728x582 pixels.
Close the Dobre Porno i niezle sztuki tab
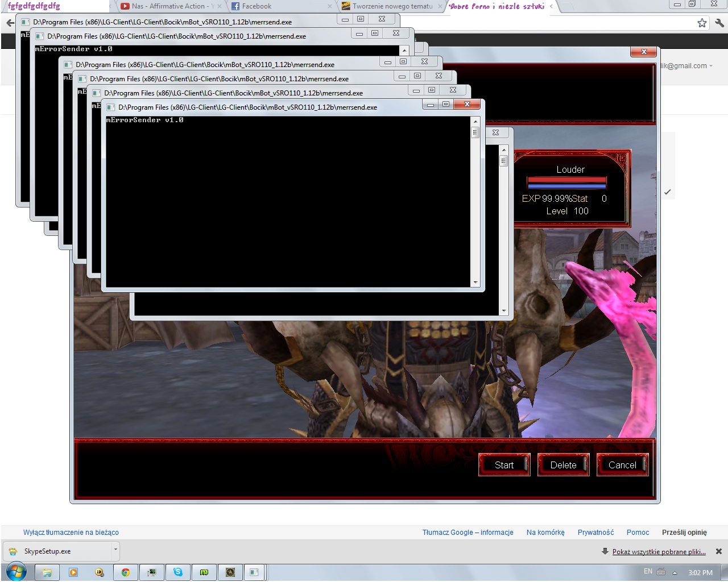551,6
